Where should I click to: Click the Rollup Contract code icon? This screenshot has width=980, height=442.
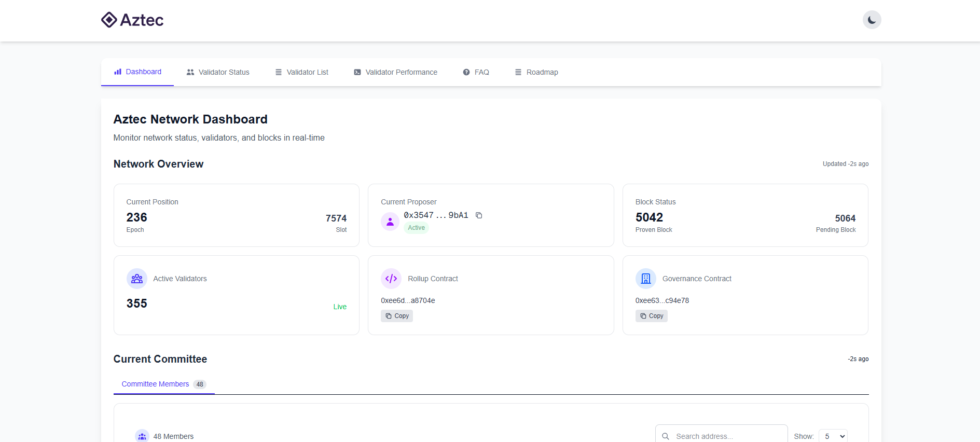click(x=391, y=279)
